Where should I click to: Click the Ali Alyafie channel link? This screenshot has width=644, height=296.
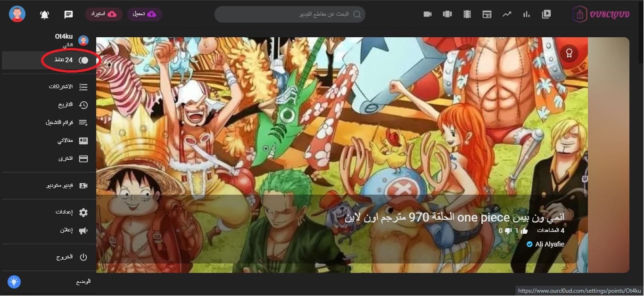tap(550, 244)
